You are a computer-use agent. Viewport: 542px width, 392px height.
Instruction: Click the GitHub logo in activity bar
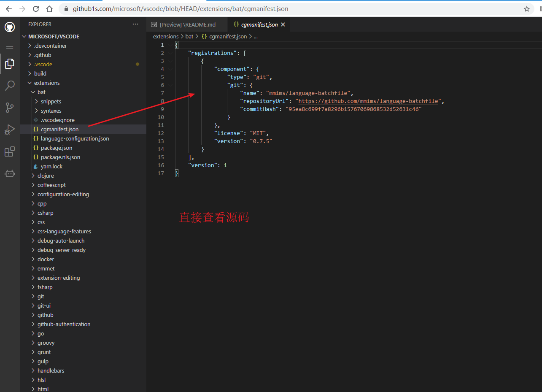[10, 27]
